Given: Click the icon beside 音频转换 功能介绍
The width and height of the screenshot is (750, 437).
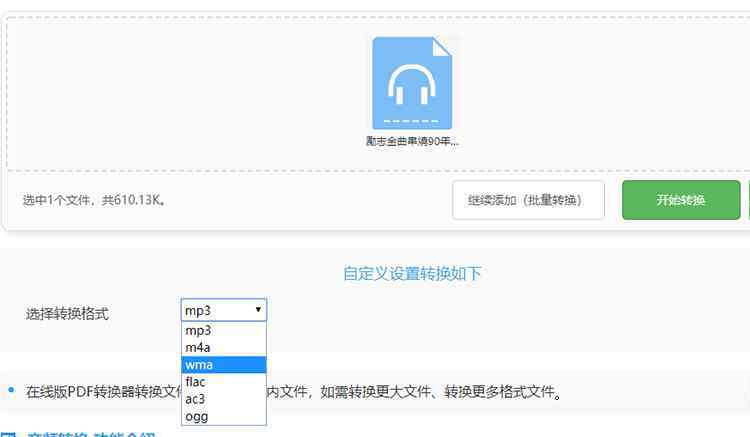Looking at the screenshot, I should (9, 434).
